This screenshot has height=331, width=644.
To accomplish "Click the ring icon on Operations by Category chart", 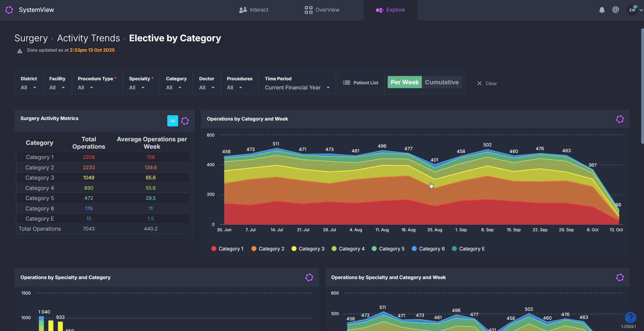I will (620, 119).
